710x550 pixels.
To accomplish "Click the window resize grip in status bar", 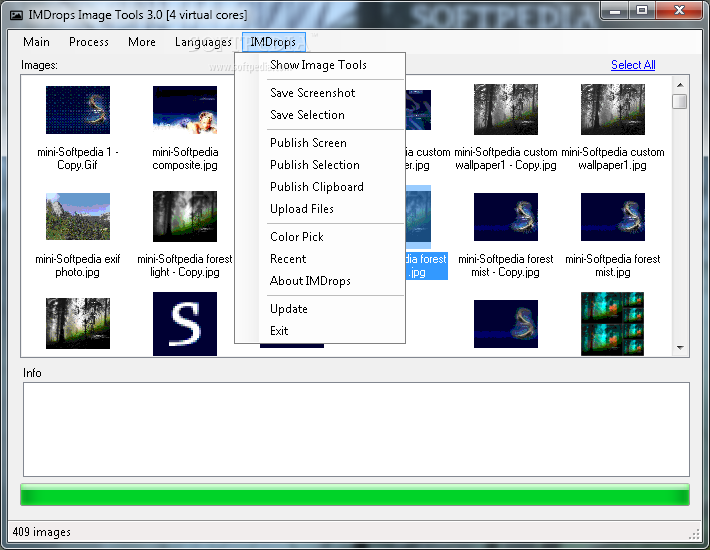I will (x=694, y=535).
